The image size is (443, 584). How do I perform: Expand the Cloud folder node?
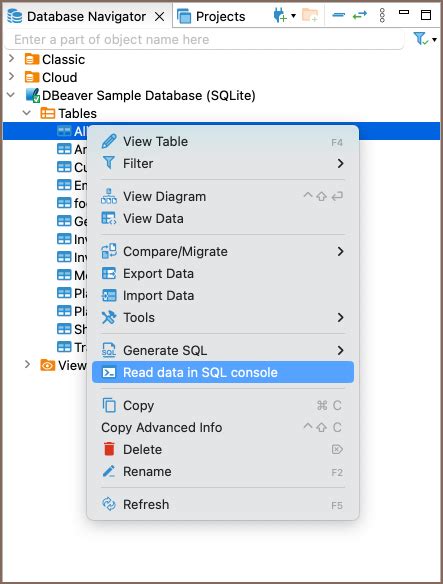pos(12,77)
